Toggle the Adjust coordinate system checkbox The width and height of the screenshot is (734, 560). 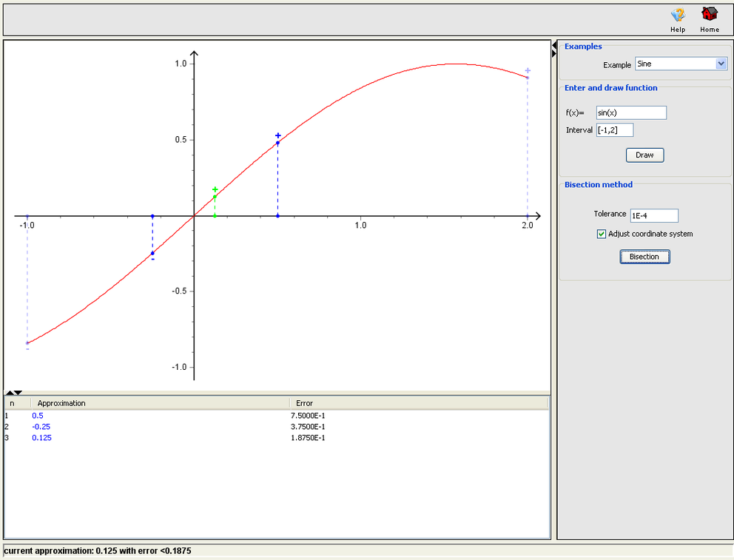[x=602, y=233]
